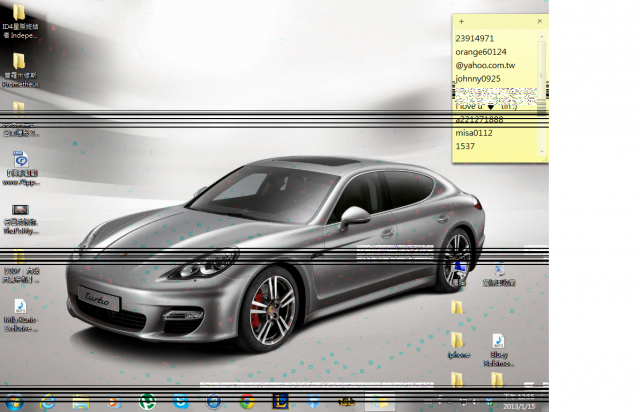Click sticky note scrollbar down arrow
The height and width of the screenshot is (412, 640).
542,151
